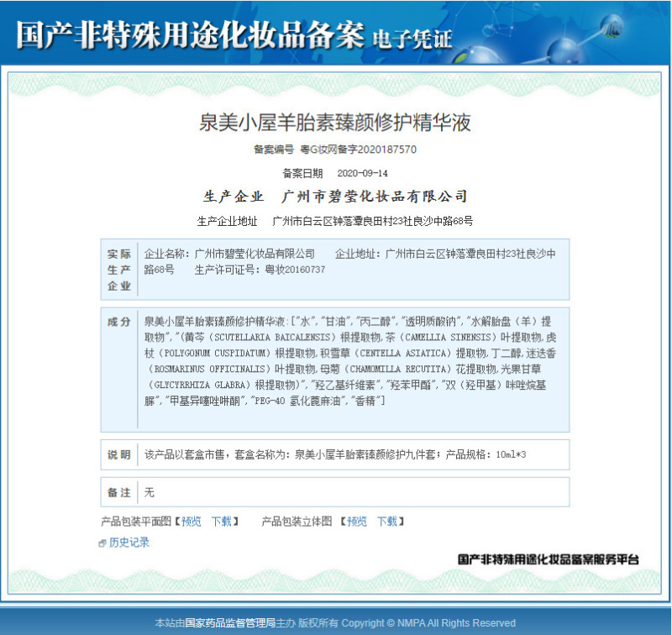Click the 生产许可证号 粤妆20160737 text
This screenshot has height=635, width=672.
pos(260,270)
